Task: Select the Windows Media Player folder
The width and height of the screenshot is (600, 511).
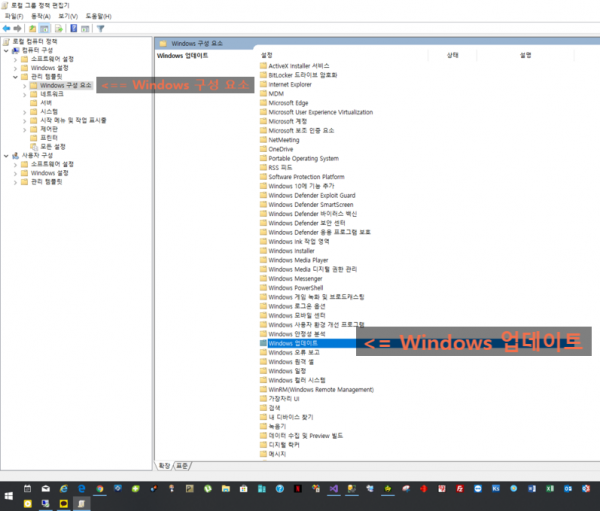Action: tap(298, 260)
